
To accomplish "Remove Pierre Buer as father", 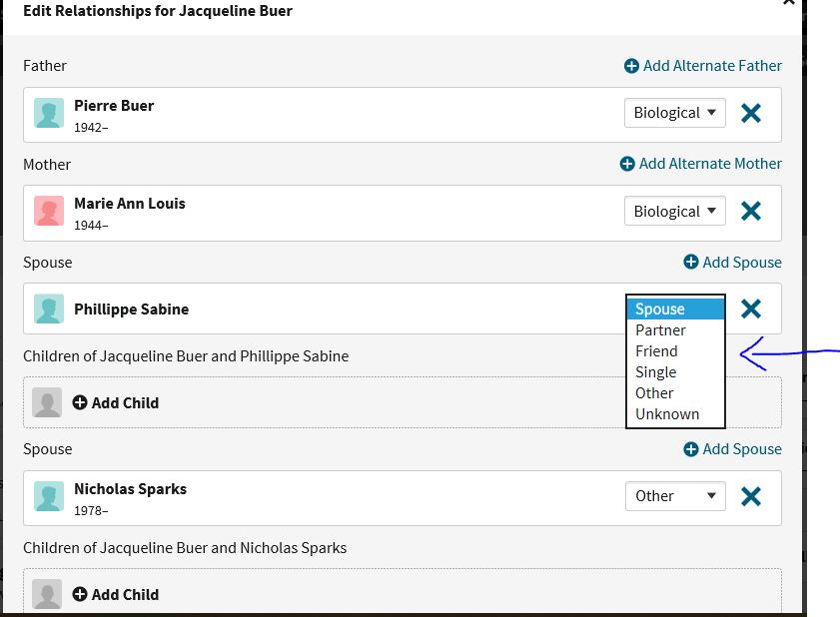I will [x=750, y=113].
